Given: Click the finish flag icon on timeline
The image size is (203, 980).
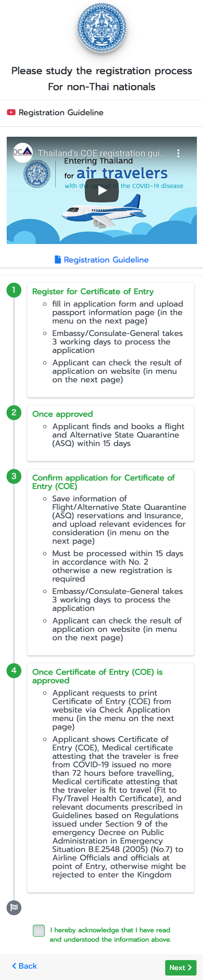Looking at the screenshot, I should (14, 908).
